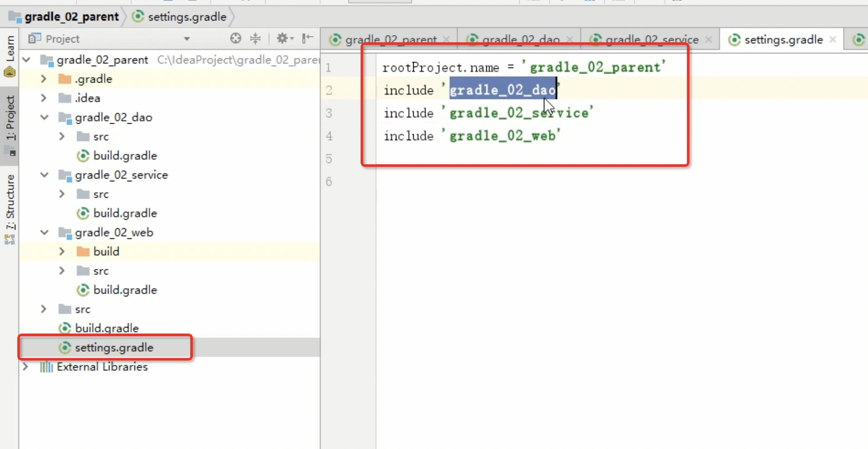Click the src folder under gradle_02_parent
868x449 pixels.
tap(82, 309)
